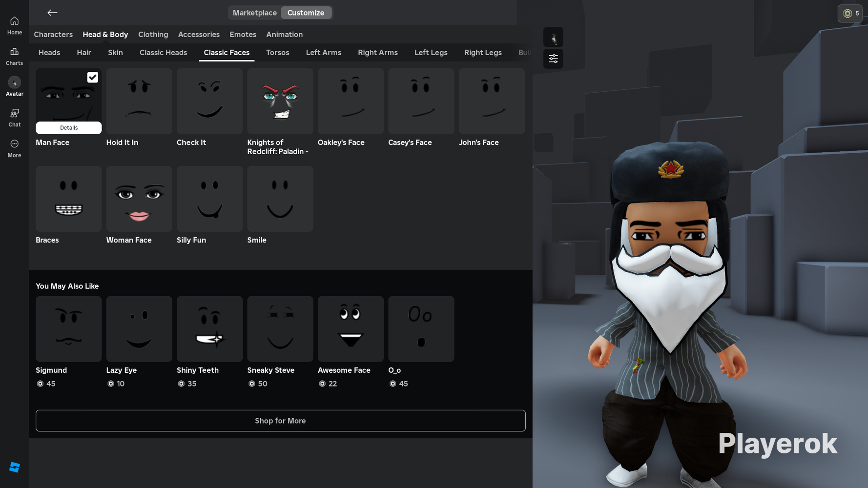Uncheck the equipped Man Face checkbox
The image size is (868, 488).
(93, 77)
